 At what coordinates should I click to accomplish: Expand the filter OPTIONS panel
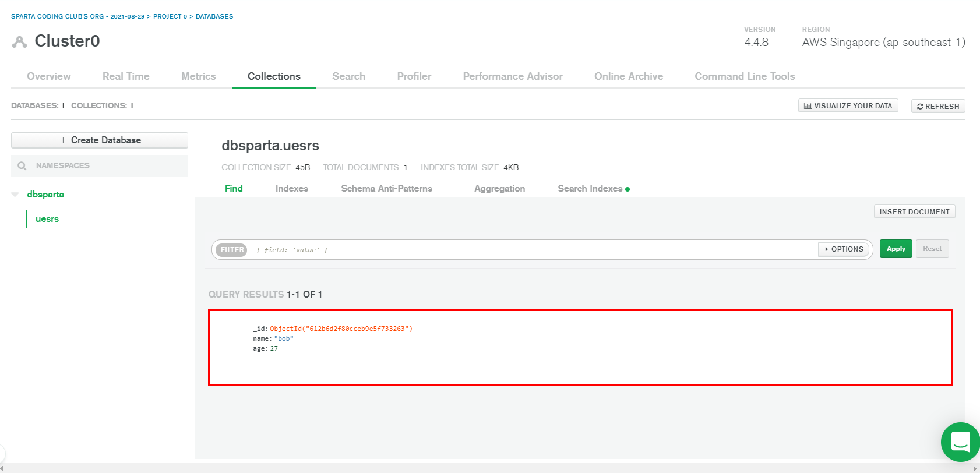click(844, 249)
